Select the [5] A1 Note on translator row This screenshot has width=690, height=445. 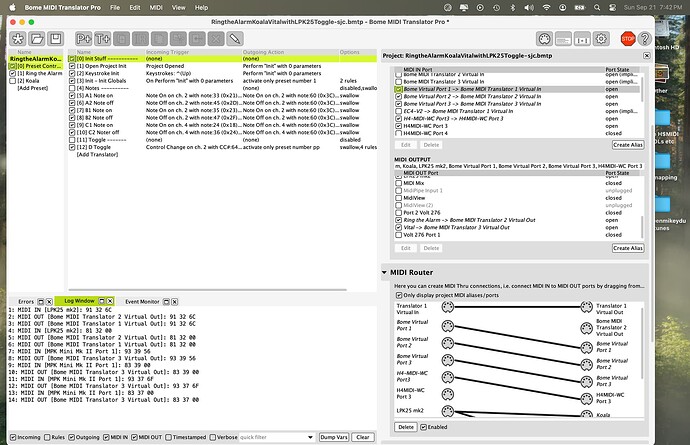(223, 96)
